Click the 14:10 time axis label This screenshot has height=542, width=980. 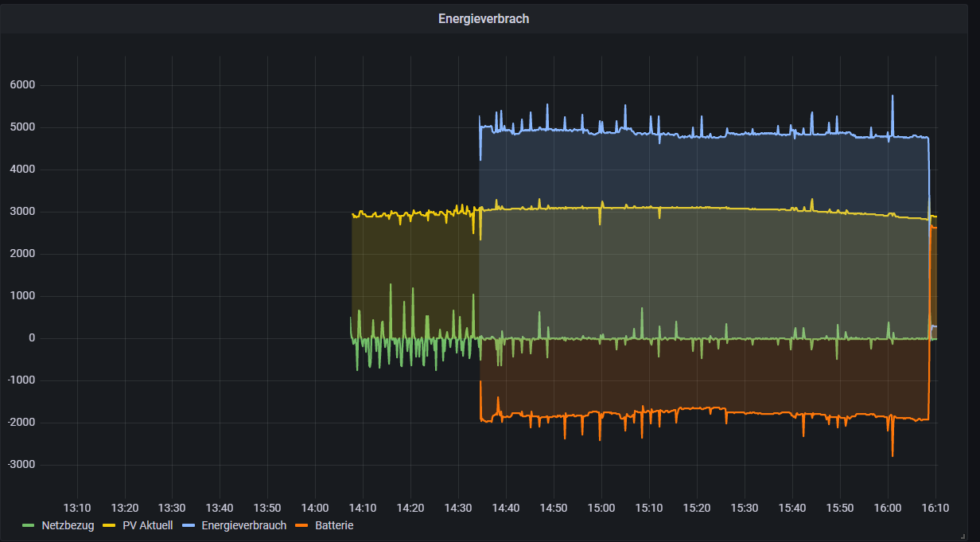click(363, 508)
